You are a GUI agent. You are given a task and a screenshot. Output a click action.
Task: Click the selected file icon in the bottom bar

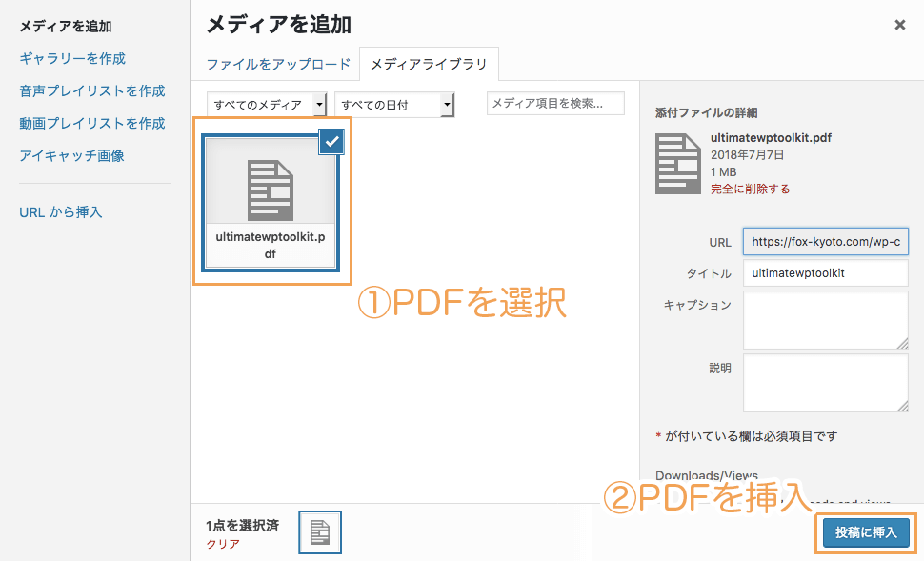click(x=319, y=531)
